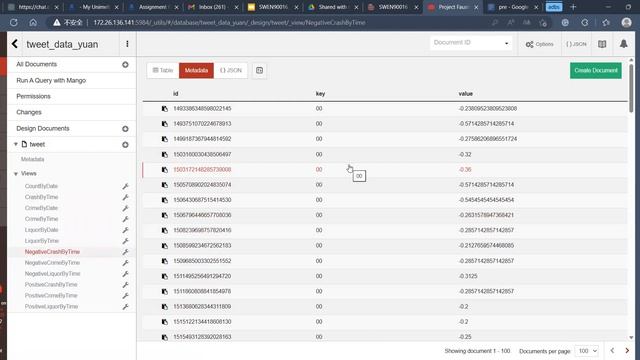640x360 pixels.
Task: Go to the previous page of documents
Action: [612, 351]
